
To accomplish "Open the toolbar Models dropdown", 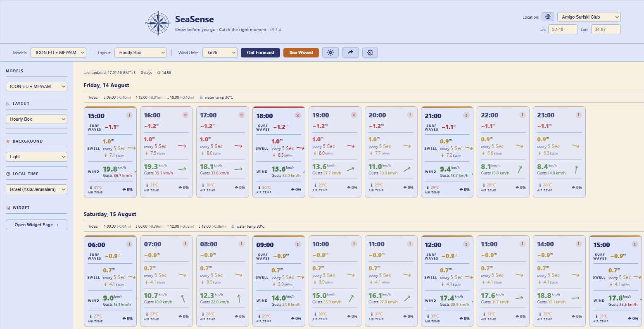I will [x=58, y=52].
